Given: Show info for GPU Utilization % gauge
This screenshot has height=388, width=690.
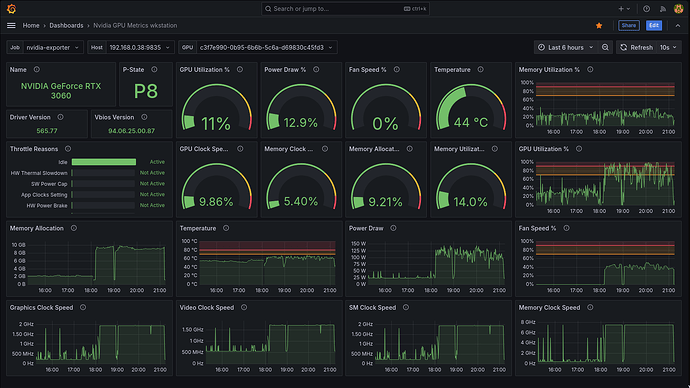Looking at the screenshot, I should pyautogui.click(x=240, y=70).
